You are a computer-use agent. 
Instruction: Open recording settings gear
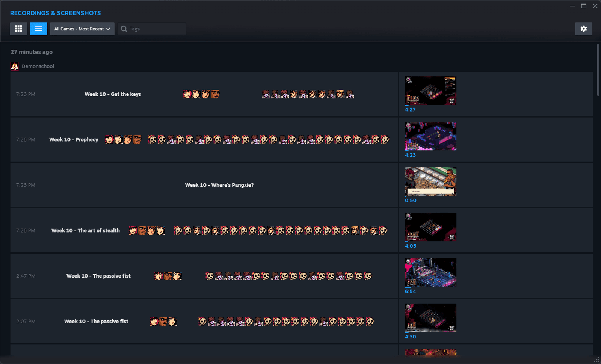click(584, 29)
